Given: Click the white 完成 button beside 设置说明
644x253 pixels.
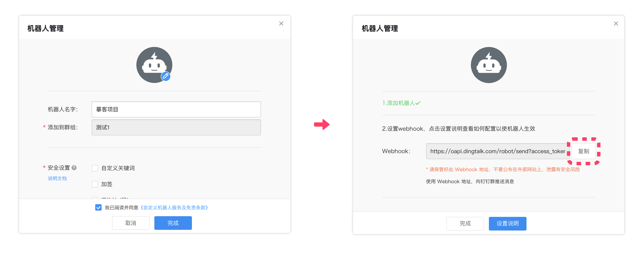Looking at the screenshot, I should [465, 223].
